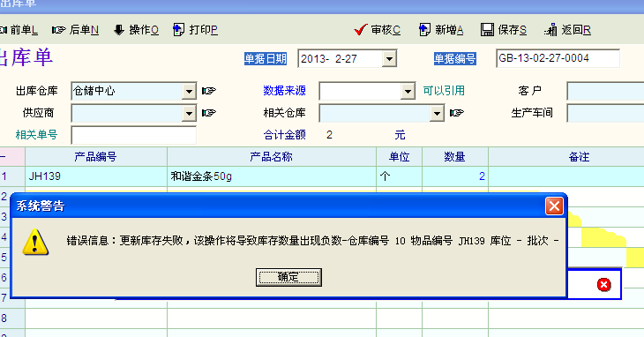This screenshot has width=644, height=337.
Task: Go to next record with 后单N
Action: pyautogui.click(x=75, y=30)
